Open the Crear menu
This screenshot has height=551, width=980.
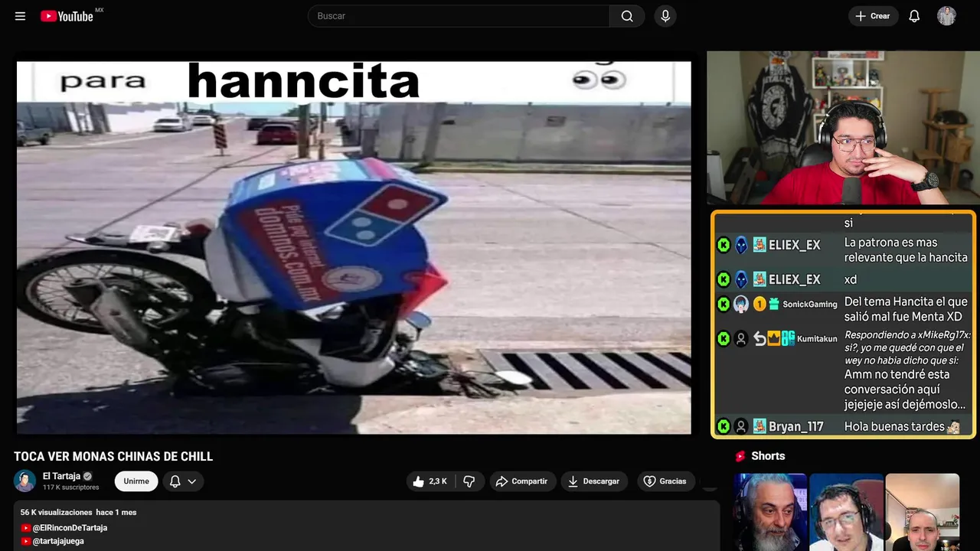pos(873,16)
